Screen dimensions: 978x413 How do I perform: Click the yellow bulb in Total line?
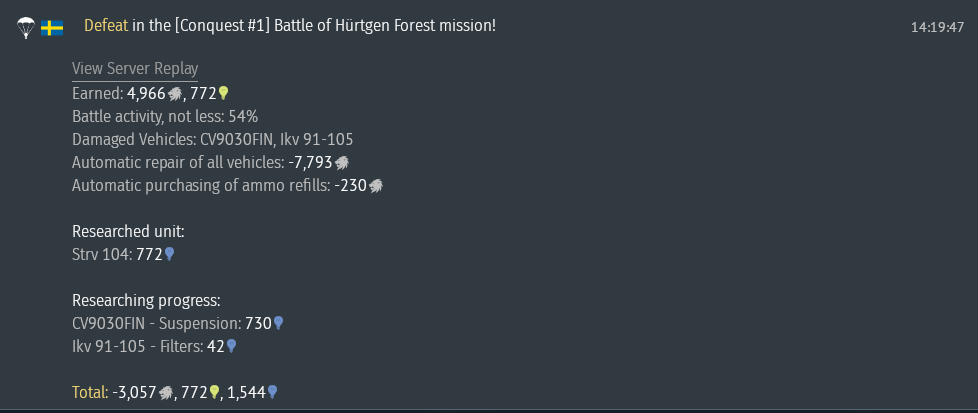(x=215, y=392)
